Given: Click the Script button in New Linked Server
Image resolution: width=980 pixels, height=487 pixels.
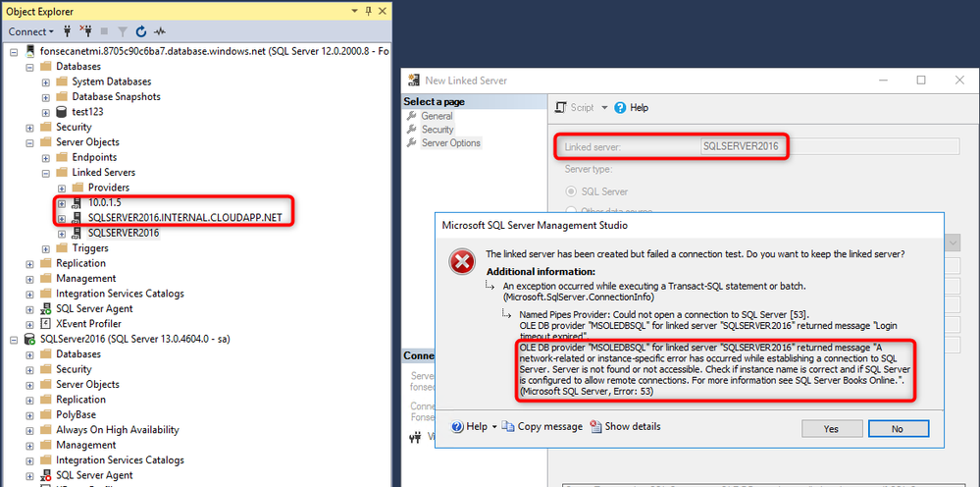Looking at the screenshot, I should 575,108.
